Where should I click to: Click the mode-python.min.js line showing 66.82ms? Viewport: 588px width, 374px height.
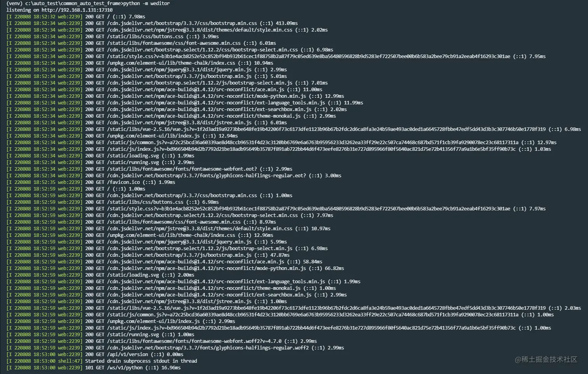click(x=175, y=268)
